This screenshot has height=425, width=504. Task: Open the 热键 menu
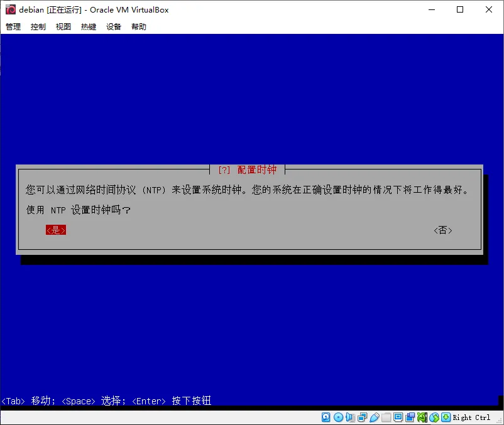89,26
